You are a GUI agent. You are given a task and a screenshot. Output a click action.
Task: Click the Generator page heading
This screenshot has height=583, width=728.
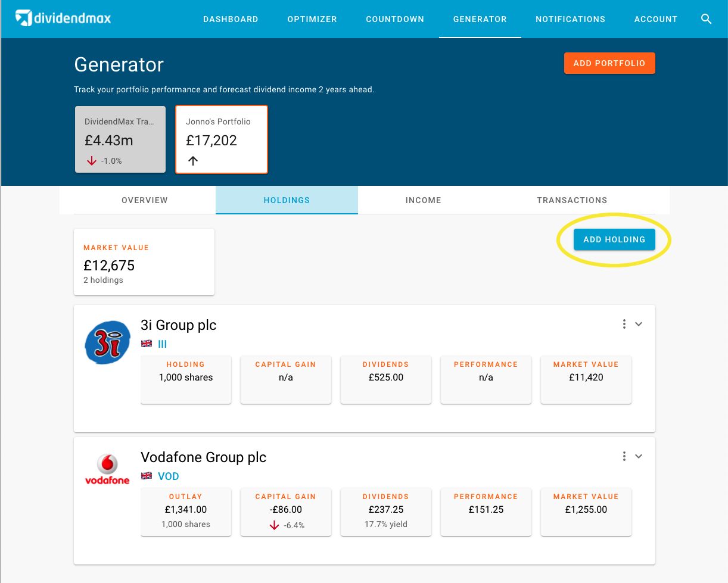click(119, 64)
